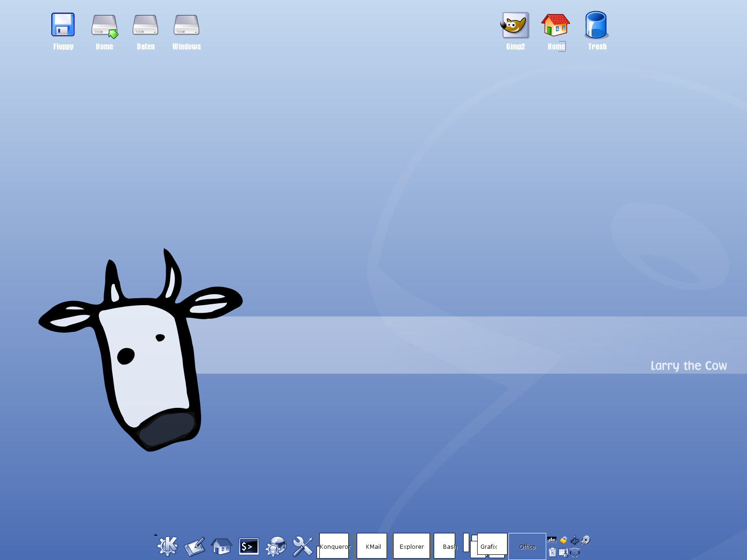Switch to the Grafix desktop in pager
747x560 pixels.
pos(489,546)
